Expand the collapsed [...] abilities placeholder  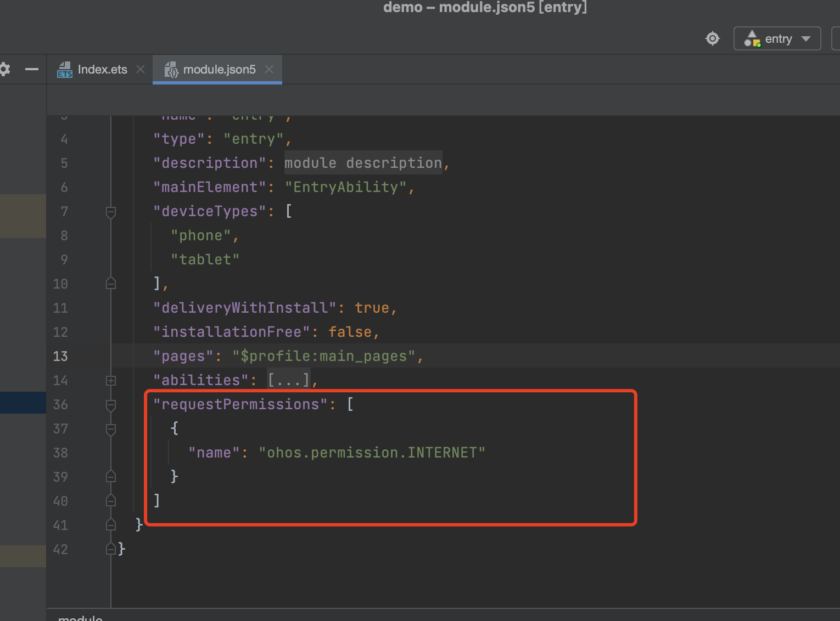[x=289, y=380]
